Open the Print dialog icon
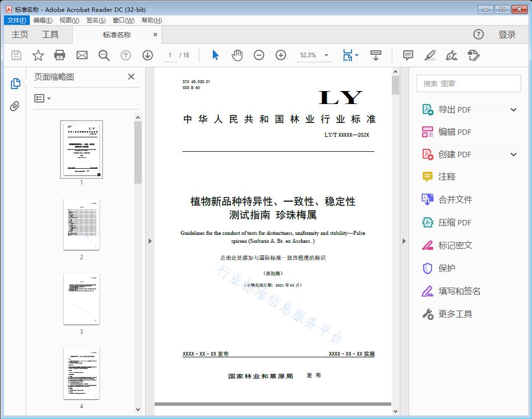 60,55
